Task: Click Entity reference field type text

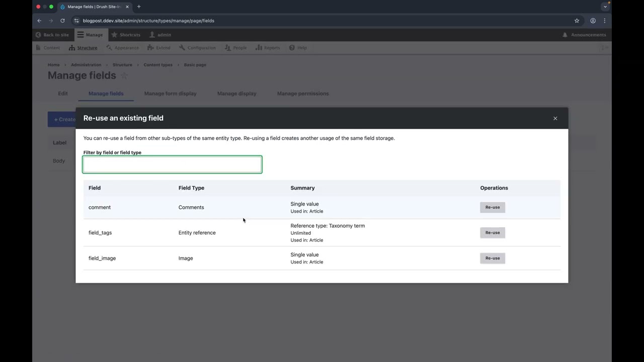Action: point(197,233)
